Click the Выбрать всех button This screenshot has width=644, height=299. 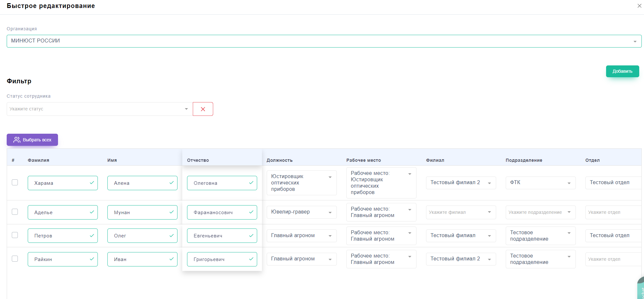coord(32,140)
